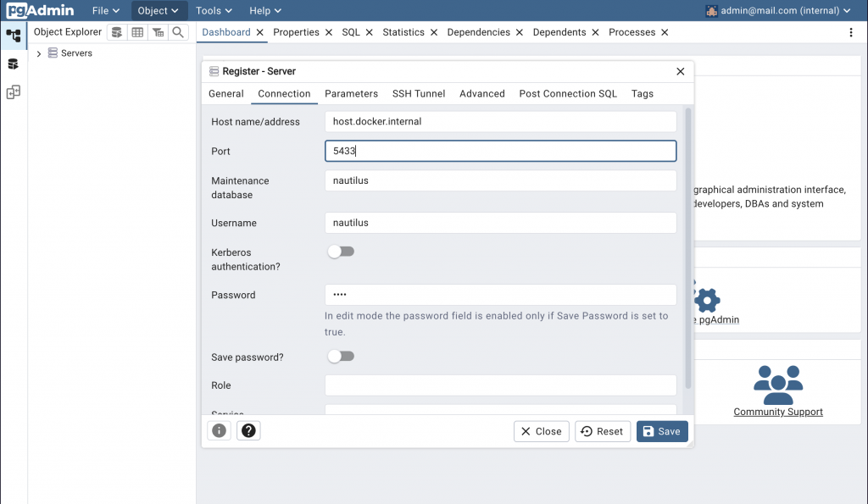Click the Close button in dialog footer

click(542, 431)
